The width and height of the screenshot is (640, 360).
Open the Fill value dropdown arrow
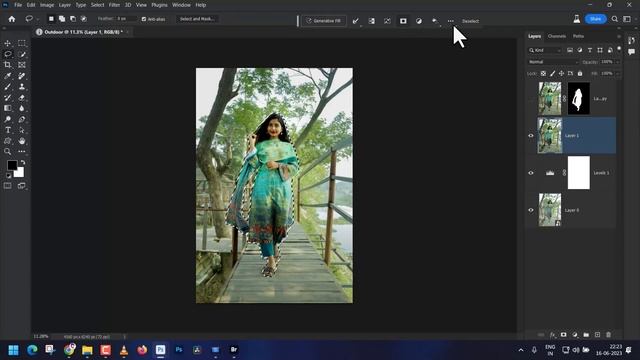pos(617,73)
